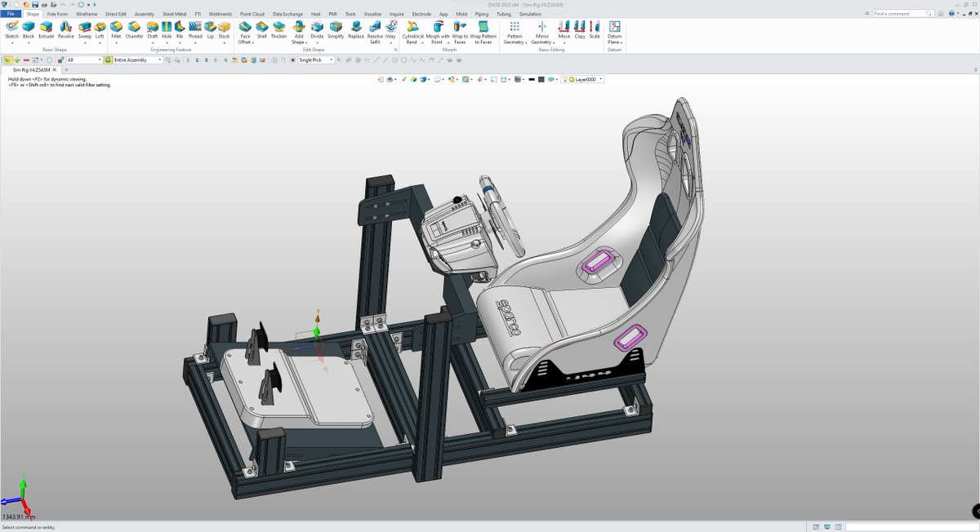
Task: Open the Assembly ribbon tab
Action: [144, 14]
